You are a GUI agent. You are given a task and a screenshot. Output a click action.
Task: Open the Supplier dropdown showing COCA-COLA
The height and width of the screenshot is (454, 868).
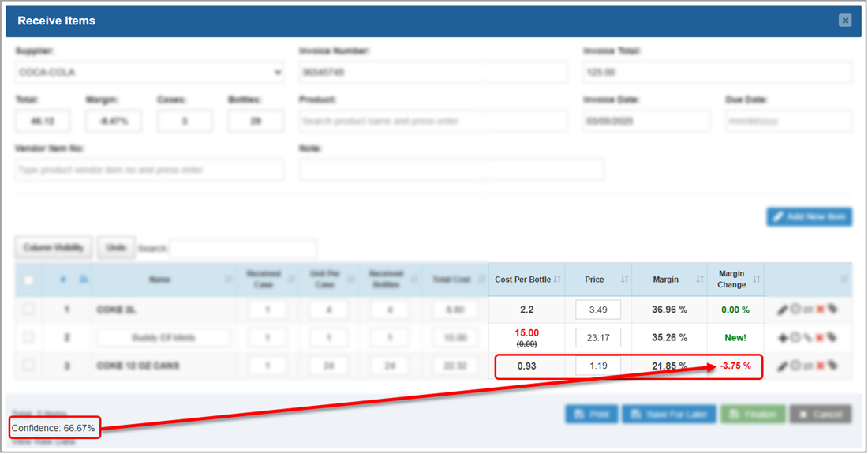[149, 73]
